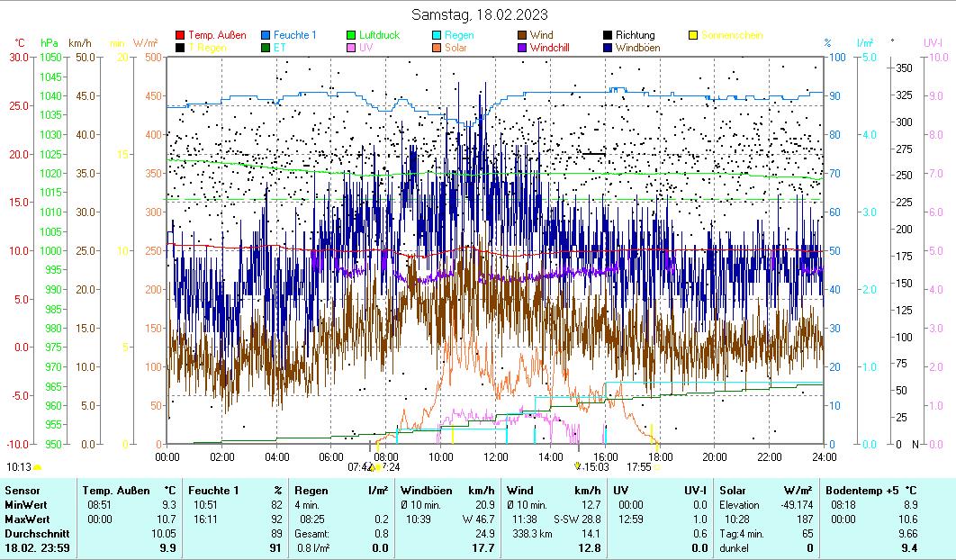The width and height of the screenshot is (956, 560).
Task: Select the green Luftdruck legend marker
Action: click(352, 36)
